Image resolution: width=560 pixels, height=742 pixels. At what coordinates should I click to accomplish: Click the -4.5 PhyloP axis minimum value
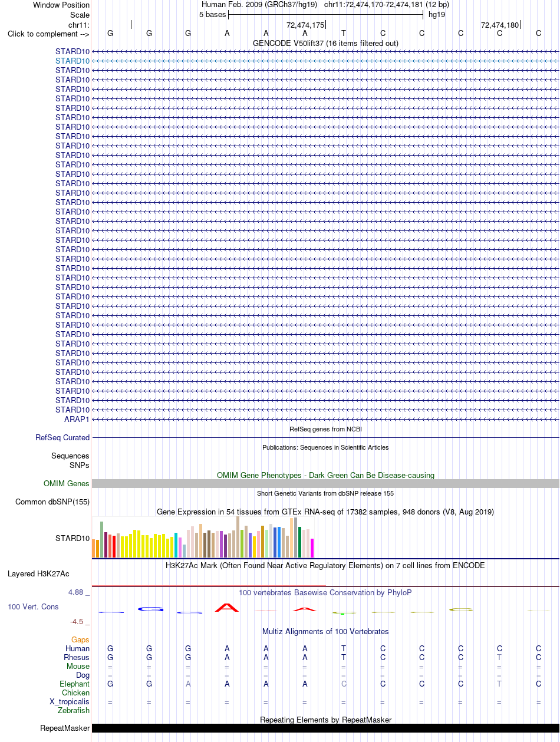pos(80,621)
